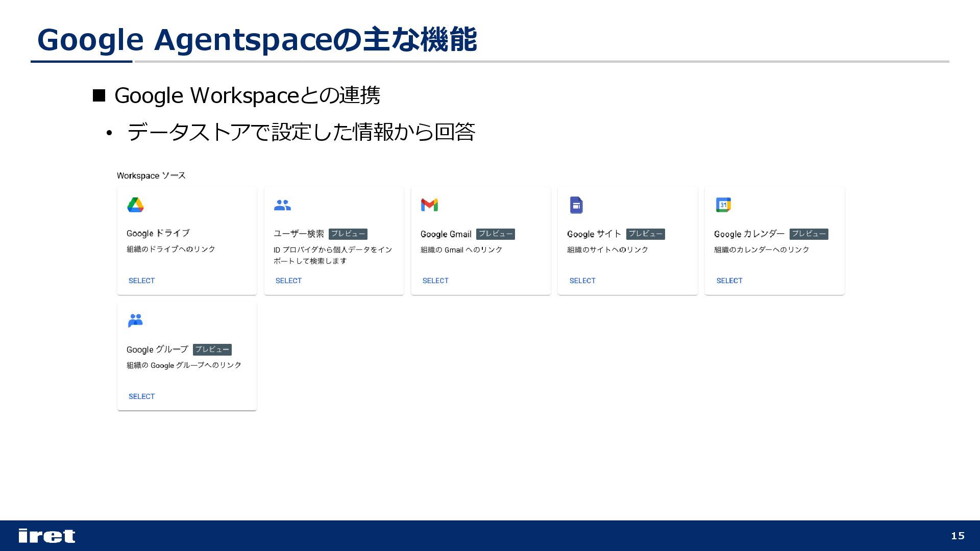Click the プレビュー badge by Google カレンダー
This screenshot has height=551, width=980.
pos(809,234)
